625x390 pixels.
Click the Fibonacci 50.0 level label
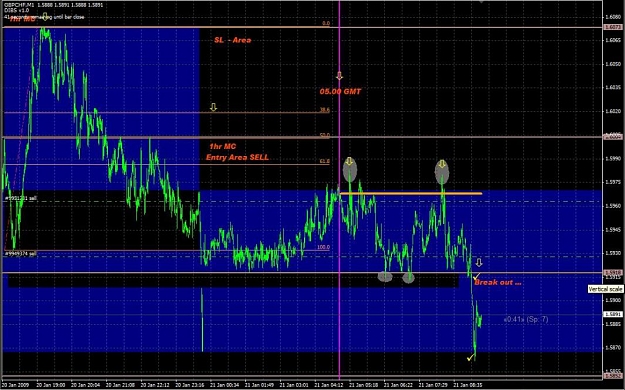tap(325, 135)
